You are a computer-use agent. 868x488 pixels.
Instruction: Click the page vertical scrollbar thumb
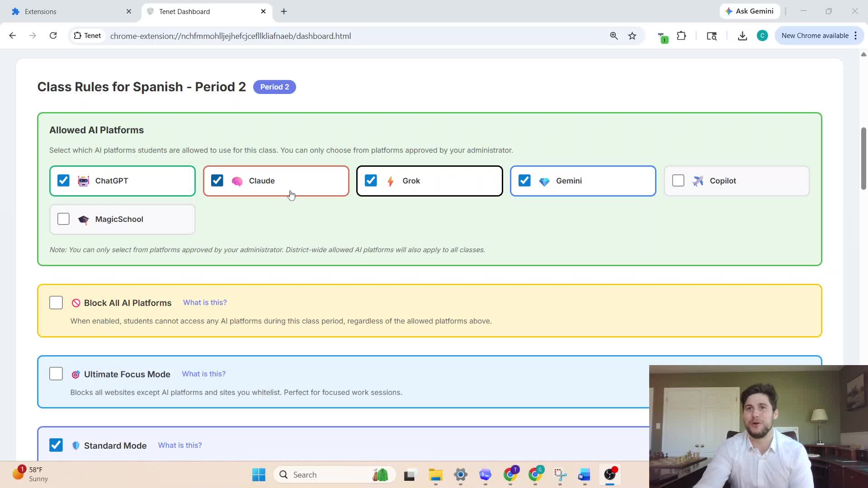tap(863, 158)
